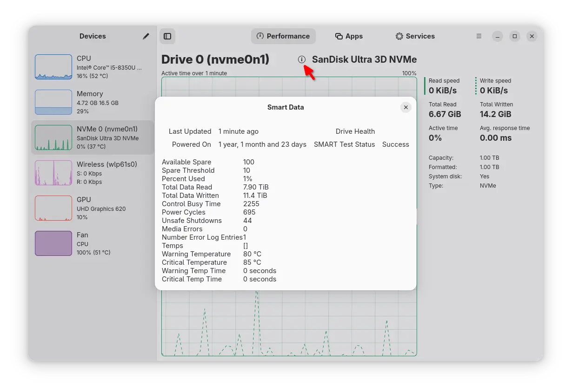Click the 'System disk:' Yes value
571x392 pixels.
pos(485,176)
